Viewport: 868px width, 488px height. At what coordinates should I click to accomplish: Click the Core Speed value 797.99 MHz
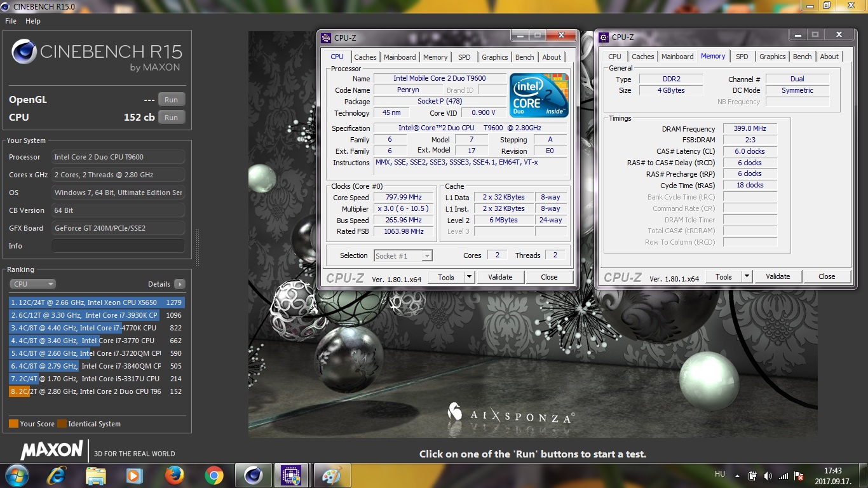[403, 198]
